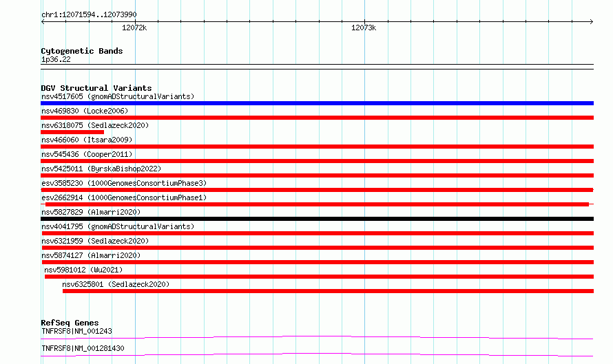Click the nsv6325801 (Sedlazeck2020) label
The width and height of the screenshot is (613, 364).
pos(116,284)
